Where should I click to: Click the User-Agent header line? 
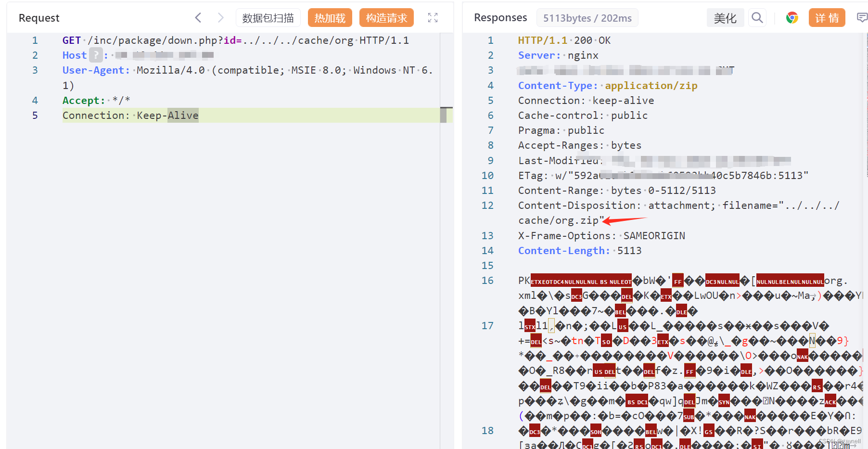(x=248, y=77)
